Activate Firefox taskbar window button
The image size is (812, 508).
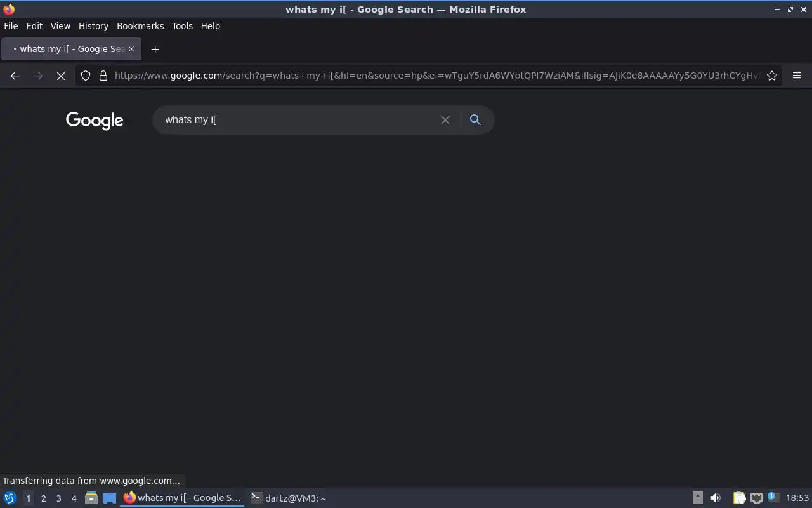pyautogui.click(x=182, y=498)
